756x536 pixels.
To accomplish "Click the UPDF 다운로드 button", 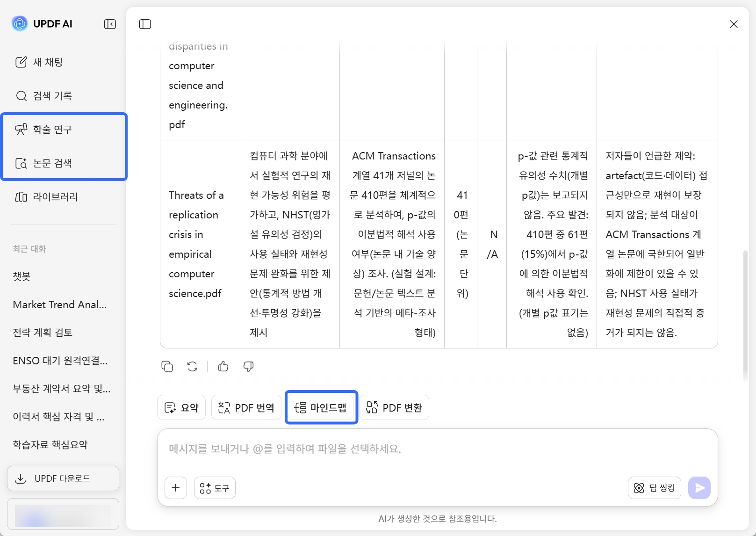I will 63,478.
